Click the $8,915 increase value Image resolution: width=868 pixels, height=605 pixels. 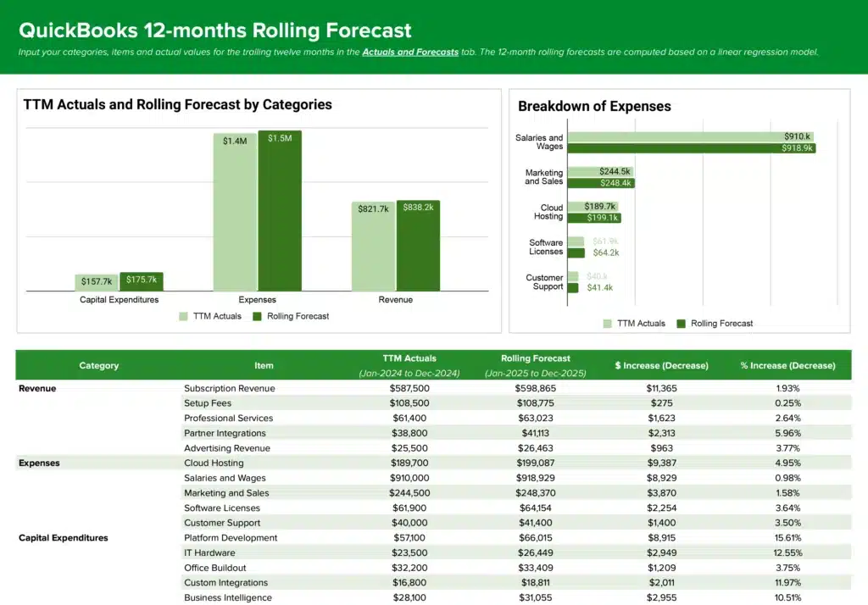pos(661,538)
